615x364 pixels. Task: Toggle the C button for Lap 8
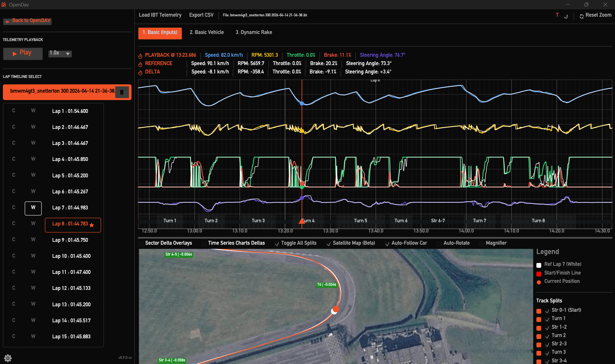coord(14,224)
